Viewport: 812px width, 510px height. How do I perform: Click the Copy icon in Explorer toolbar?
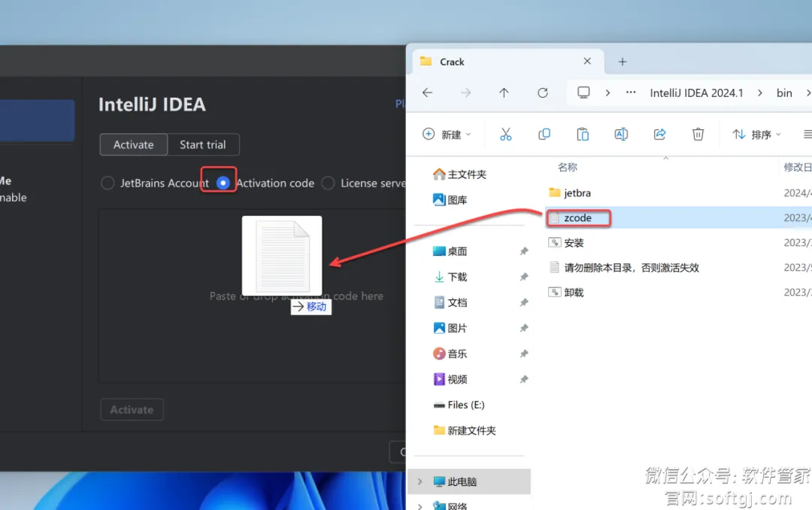pos(544,135)
